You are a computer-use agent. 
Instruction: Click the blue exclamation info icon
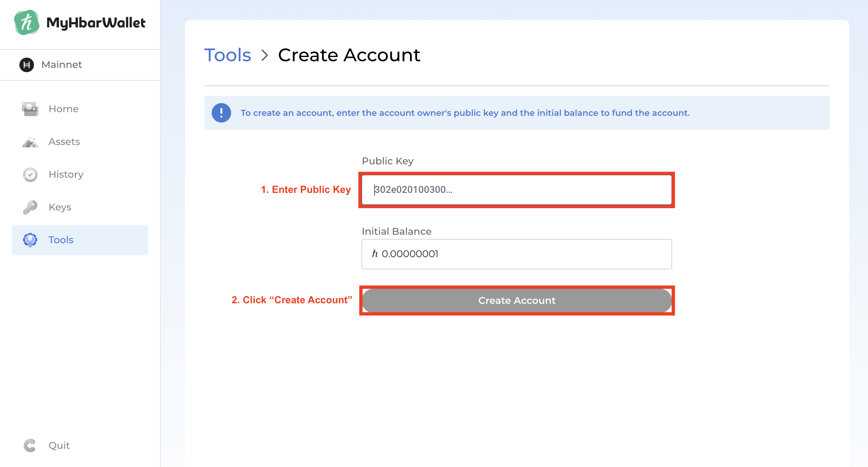point(221,113)
